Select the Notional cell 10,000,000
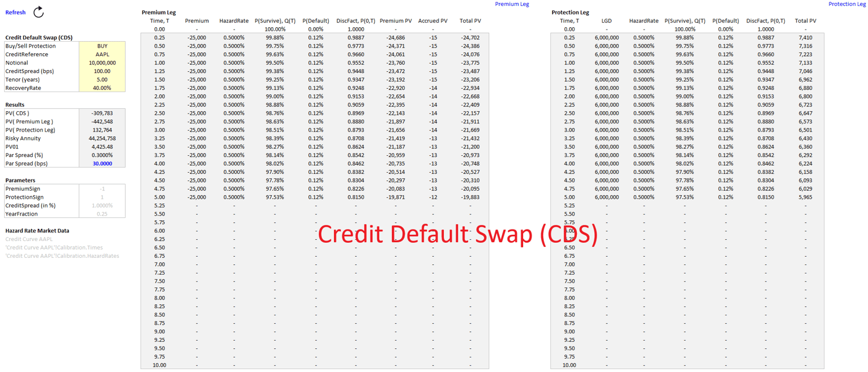This screenshot has width=868, height=372. point(102,63)
